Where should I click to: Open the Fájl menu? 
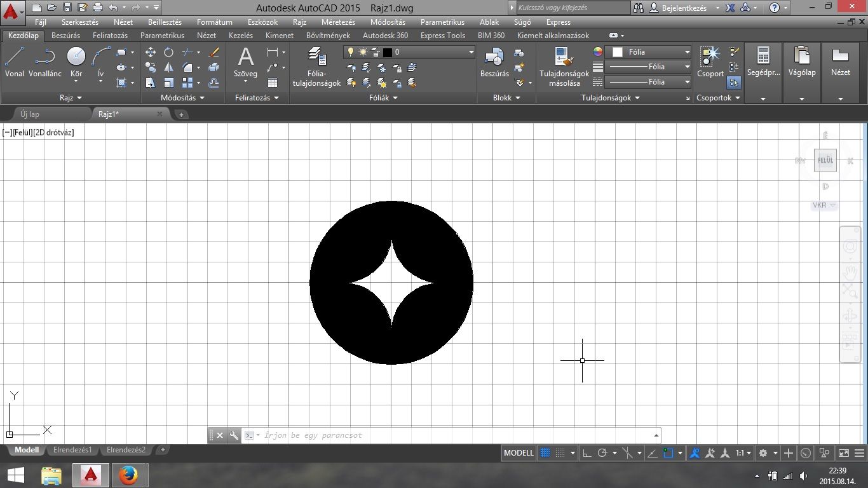pyautogui.click(x=41, y=22)
